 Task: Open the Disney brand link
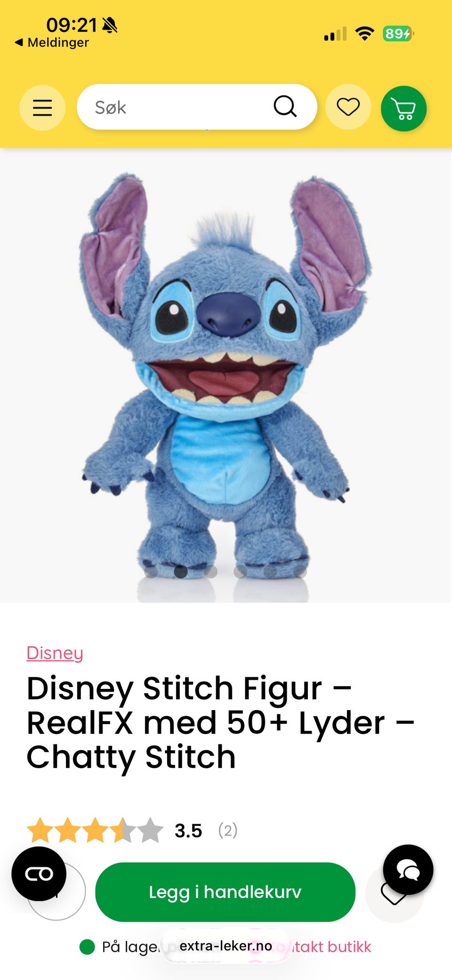pyautogui.click(x=55, y=653)
